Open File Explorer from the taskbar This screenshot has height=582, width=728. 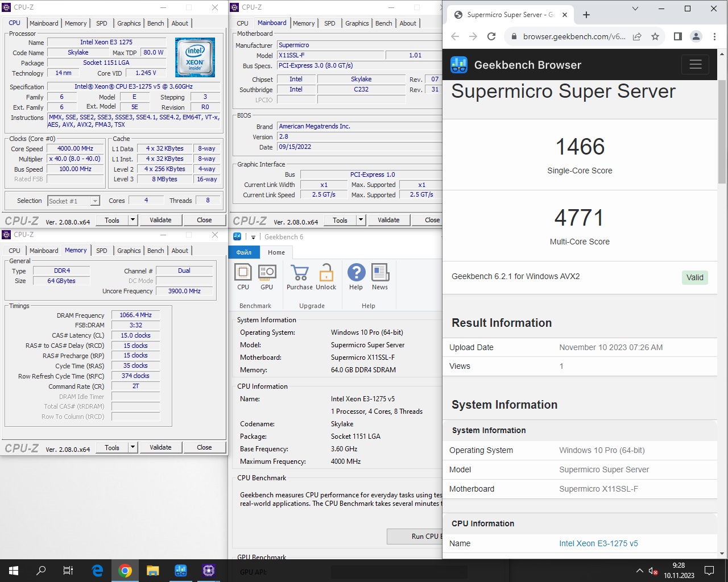[x=153, y=571]
